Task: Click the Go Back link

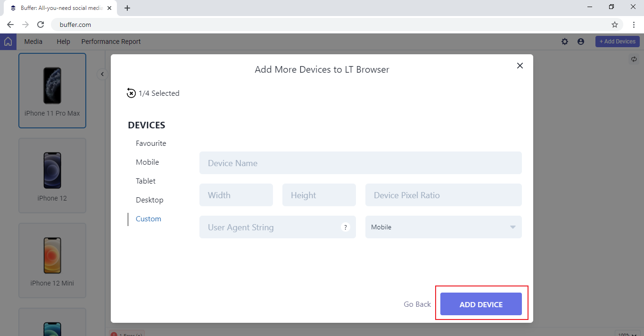Action: point(417,304)
